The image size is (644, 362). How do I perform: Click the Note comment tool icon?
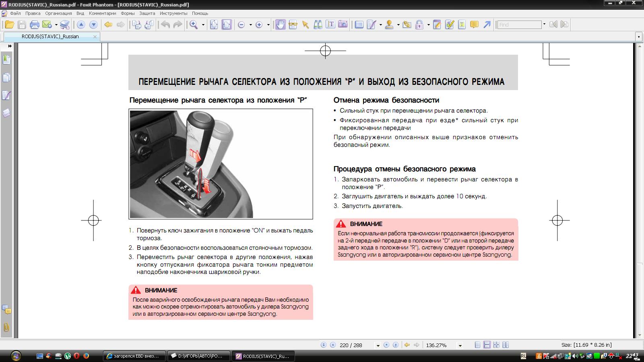(474, 25)
